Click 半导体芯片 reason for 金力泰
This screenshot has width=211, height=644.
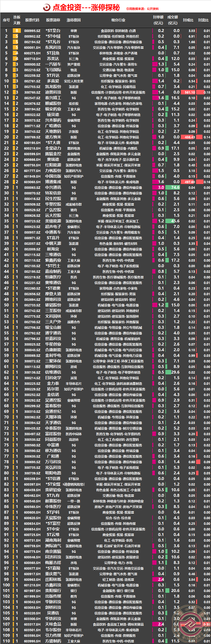click(74, 383)
